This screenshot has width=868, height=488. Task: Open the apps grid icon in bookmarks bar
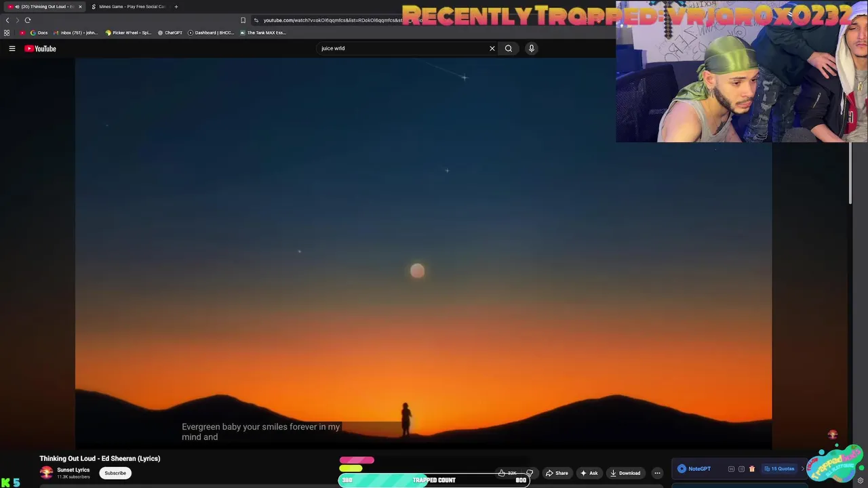(7, 33)
